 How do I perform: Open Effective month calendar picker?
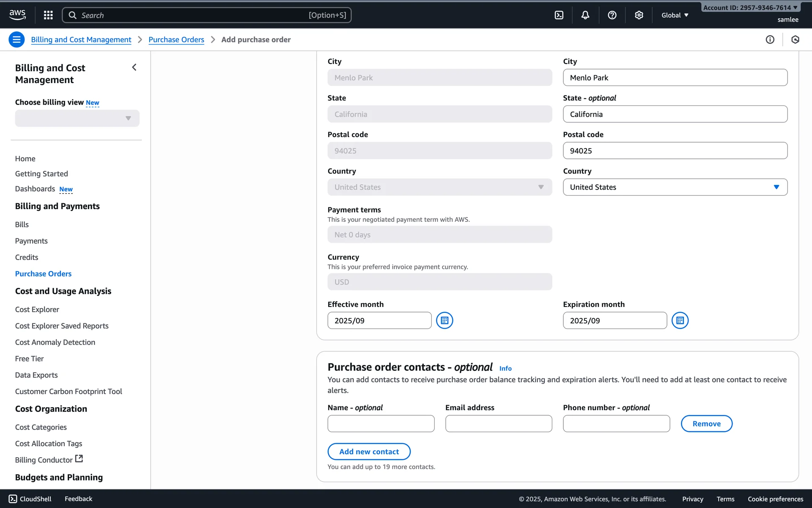pos(444,320)
